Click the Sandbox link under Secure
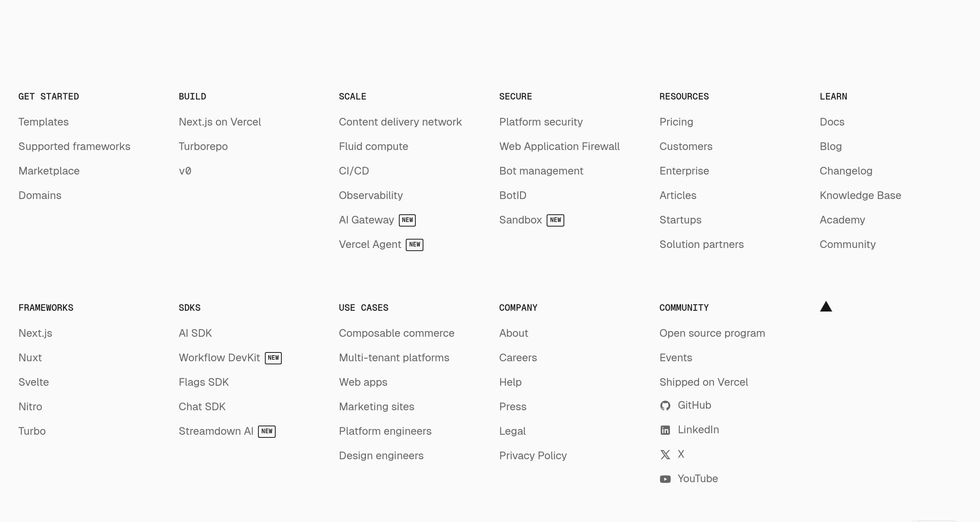This screenshot has height=522, width=980. (x=521, y=220)
